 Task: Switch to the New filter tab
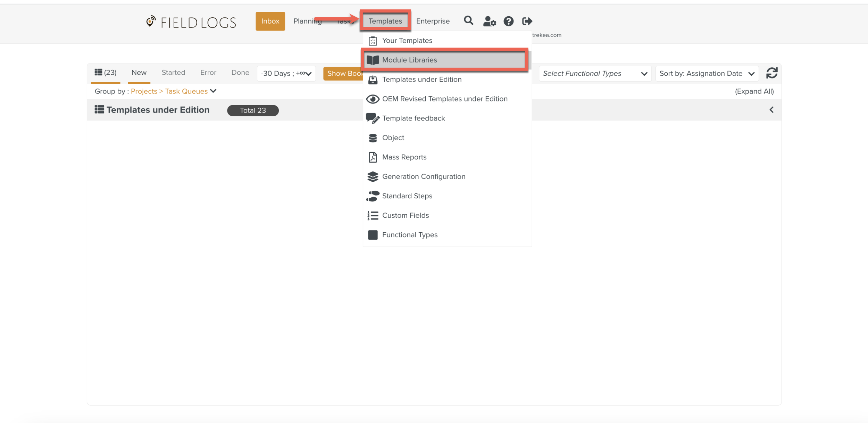tap(139, 72)
